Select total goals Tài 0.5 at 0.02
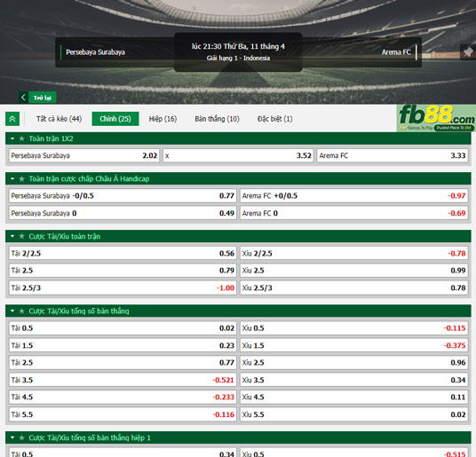The width and height of the screenshot is (476, 457). tap(123, 328)
